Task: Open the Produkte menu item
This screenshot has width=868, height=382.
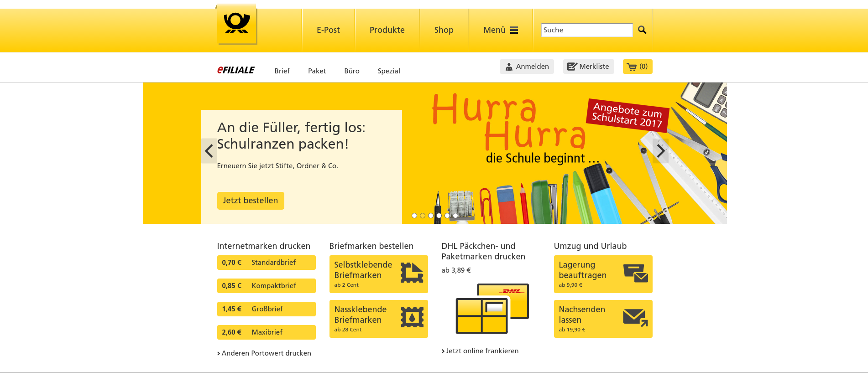Action: click(387, 30)
